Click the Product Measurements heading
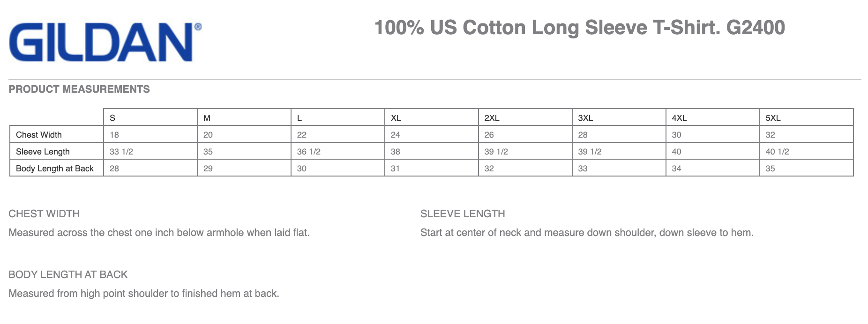This screenshot has height=324, width=868. (x=79, y=89)
